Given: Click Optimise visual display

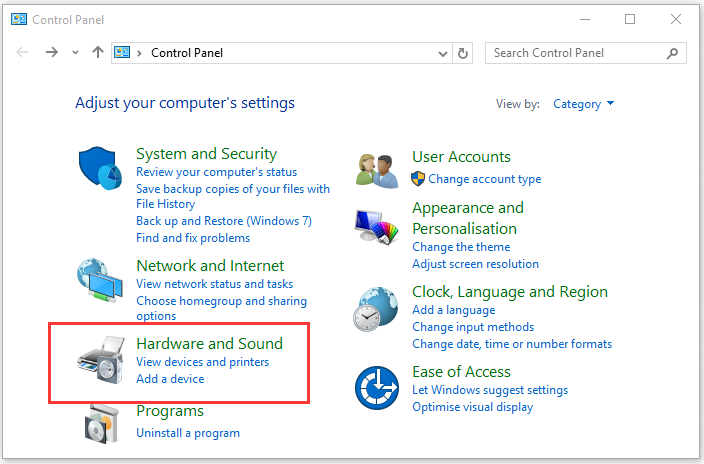Looking at the screenshot, I should pyautogui.click(x=472, y=407).
